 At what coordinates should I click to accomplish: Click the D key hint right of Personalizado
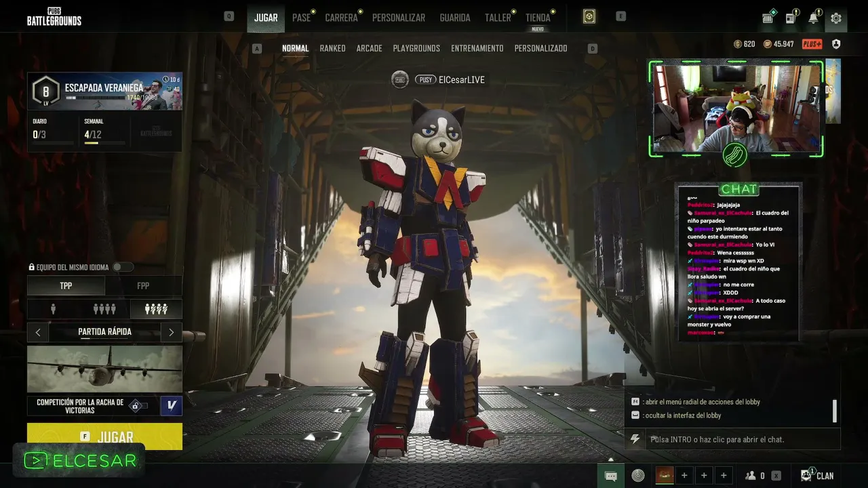(x=593, y=48)
